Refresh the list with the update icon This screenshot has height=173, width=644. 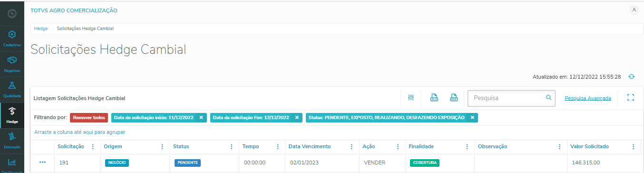tap(631, 76)
